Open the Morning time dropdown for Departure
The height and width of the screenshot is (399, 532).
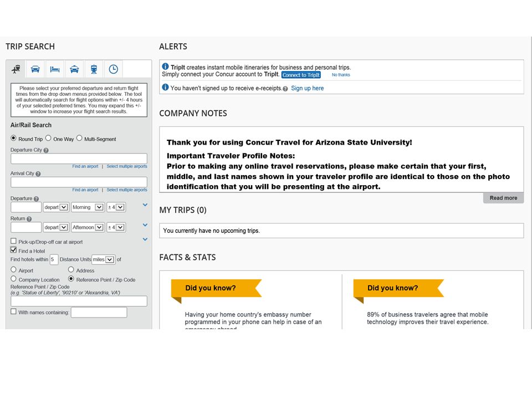[88, 207]
